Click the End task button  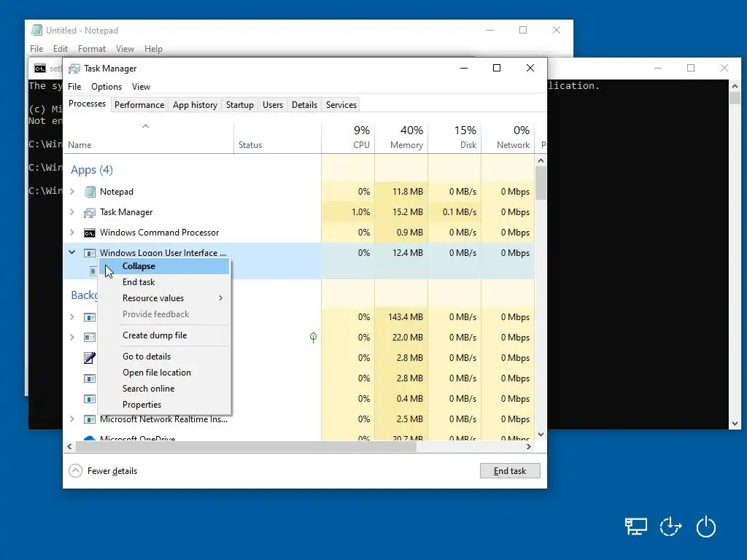510,471
